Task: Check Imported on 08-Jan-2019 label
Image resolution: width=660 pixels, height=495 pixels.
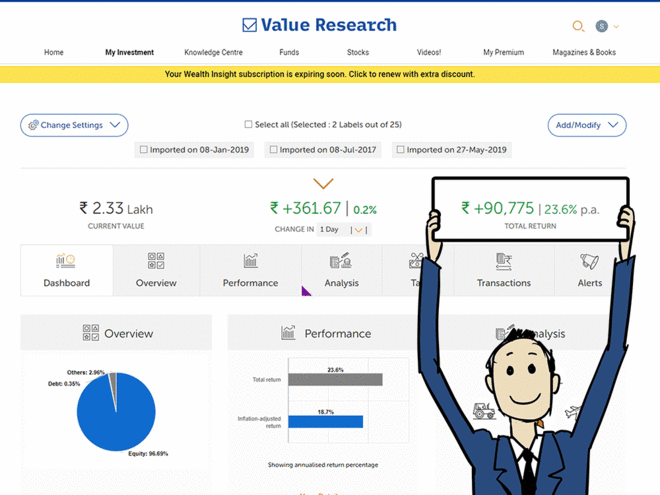Action: (144, 150)
